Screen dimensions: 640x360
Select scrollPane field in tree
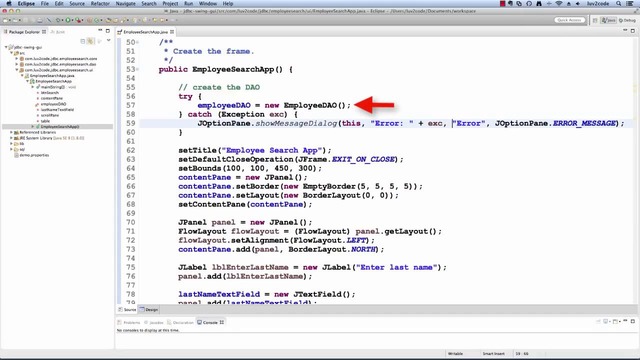tap(50, 116)
